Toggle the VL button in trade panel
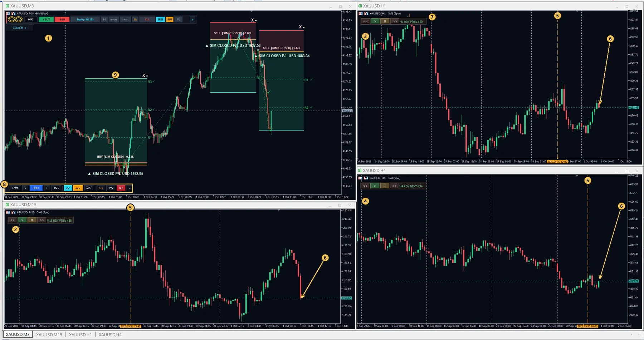This screenshot has width=644, height=340. [x=179, y=19]
